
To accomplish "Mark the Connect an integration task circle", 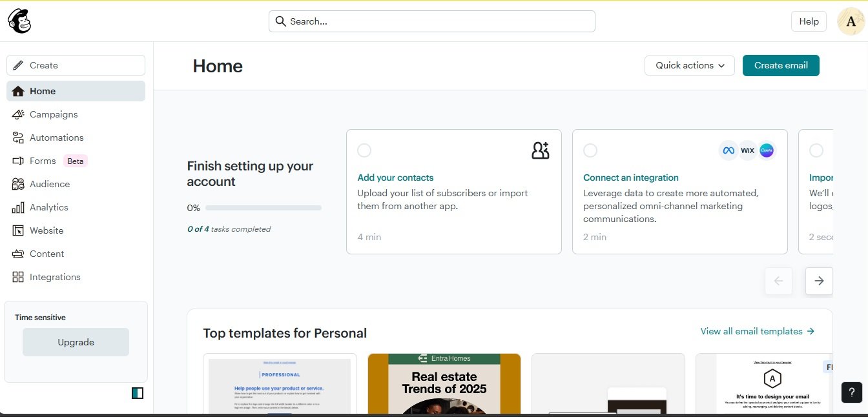I will click(x=590, y=150).
